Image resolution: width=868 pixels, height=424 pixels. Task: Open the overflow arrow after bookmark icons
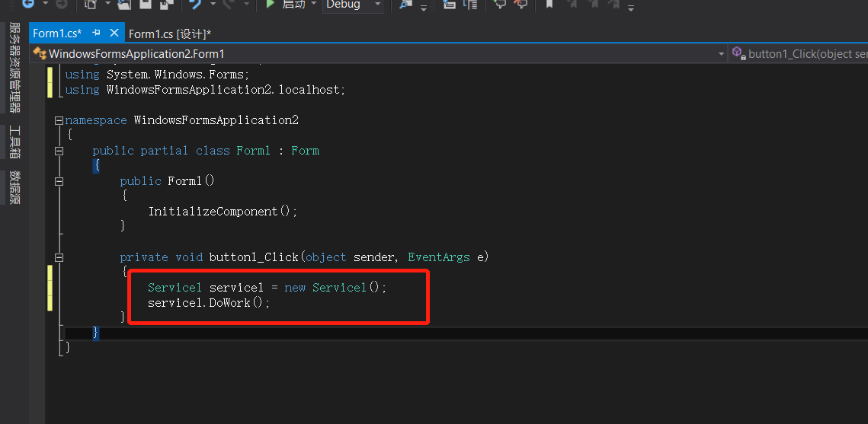(x=630, y=7)
